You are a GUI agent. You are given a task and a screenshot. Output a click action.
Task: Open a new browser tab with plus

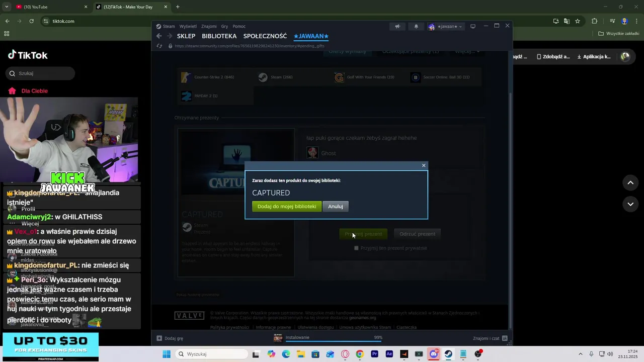[178, 7]
